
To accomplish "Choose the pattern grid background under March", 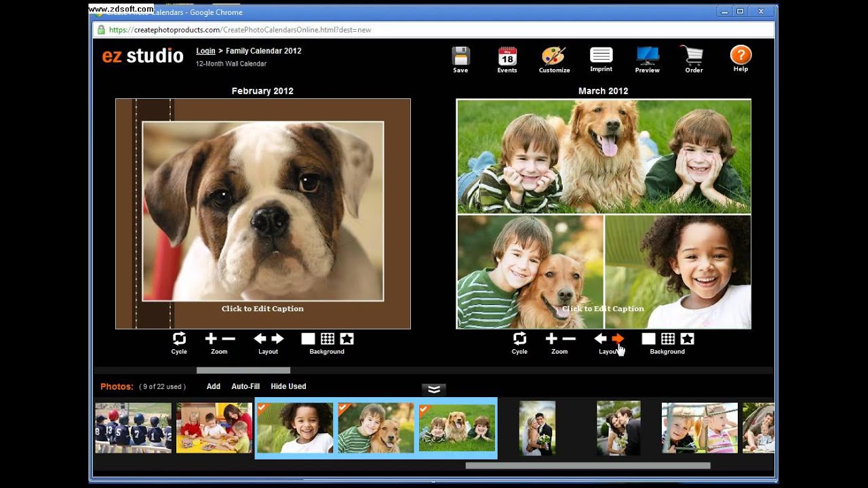I will pyautogui.click(x=668, y=338).
